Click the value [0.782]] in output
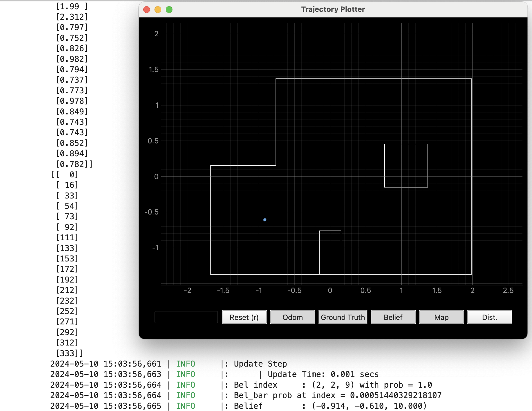The height and width of the screenshot is (411, 532). (74, 164)
